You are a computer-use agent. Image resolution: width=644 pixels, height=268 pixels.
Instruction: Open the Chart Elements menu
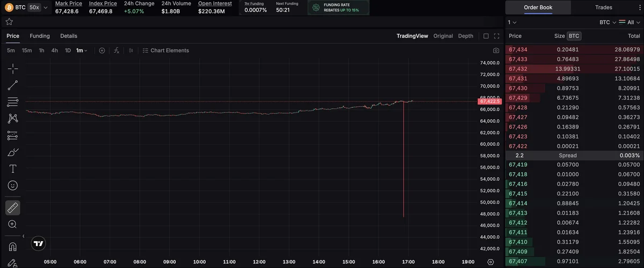coord(166,51)
